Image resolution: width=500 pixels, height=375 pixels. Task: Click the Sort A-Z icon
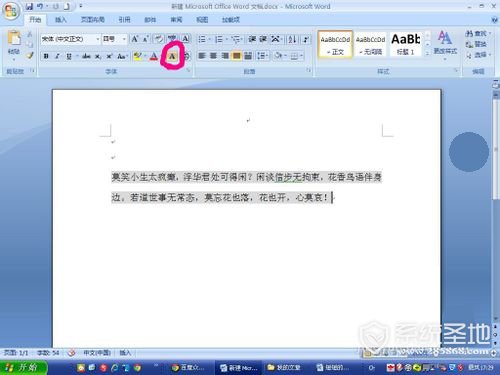(x=292, y=39)
